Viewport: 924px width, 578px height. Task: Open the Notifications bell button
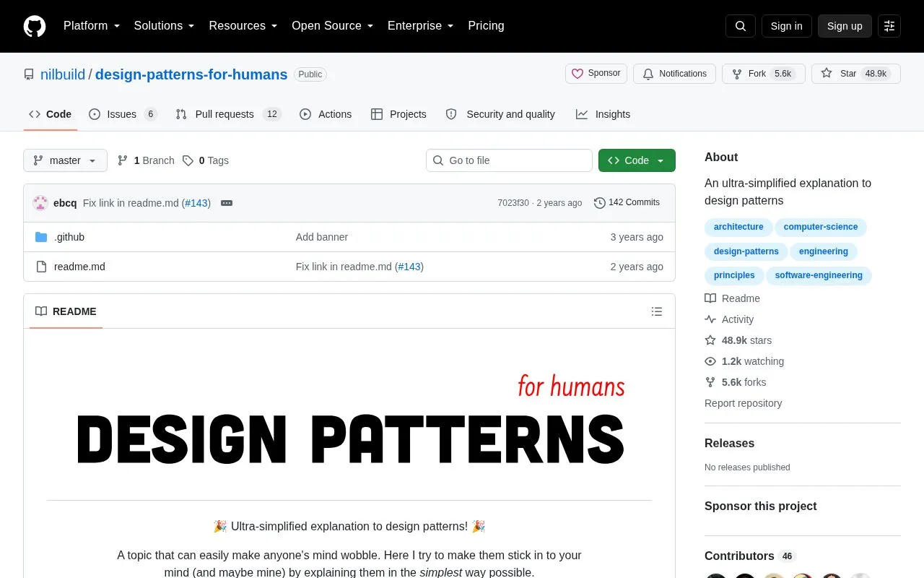point(674,74)
